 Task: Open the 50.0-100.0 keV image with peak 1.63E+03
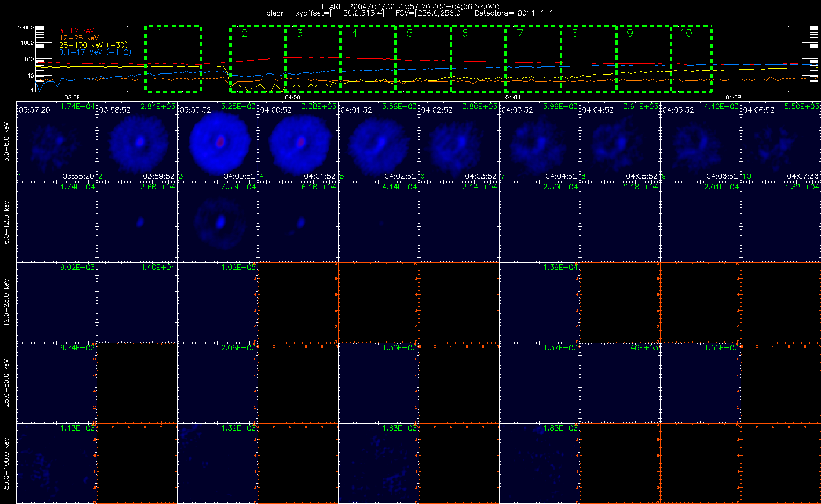(x=378, y=463)
